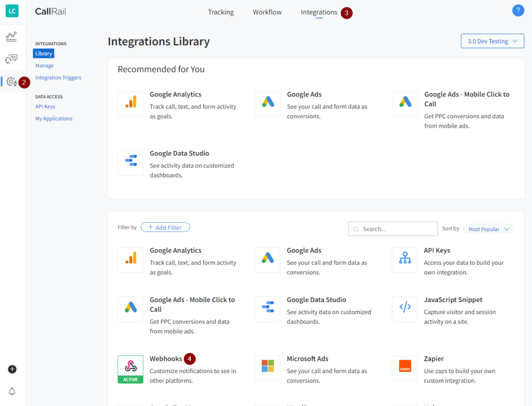The width and height of the screenshot is (532, 406).
Task: Click Google Analytics icon in library list
Action: 130,260
